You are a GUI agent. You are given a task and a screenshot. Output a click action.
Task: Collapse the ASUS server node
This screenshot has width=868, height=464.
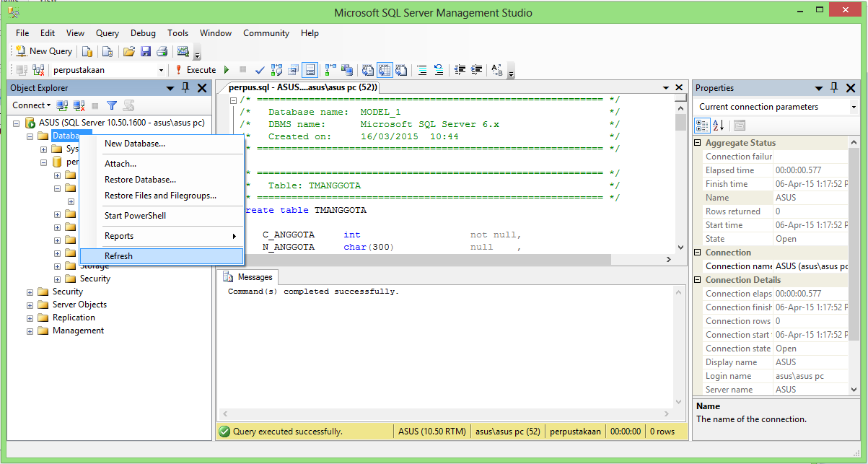point(17,123)
